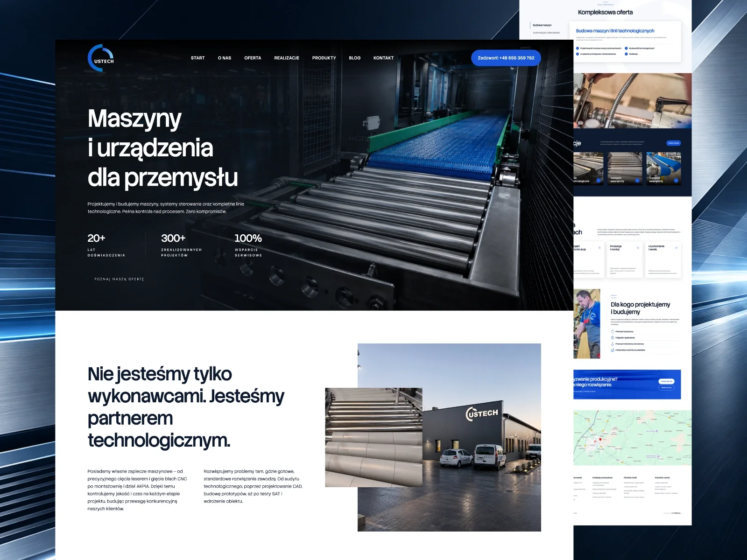Click the USTECH logo in the header

101,58
